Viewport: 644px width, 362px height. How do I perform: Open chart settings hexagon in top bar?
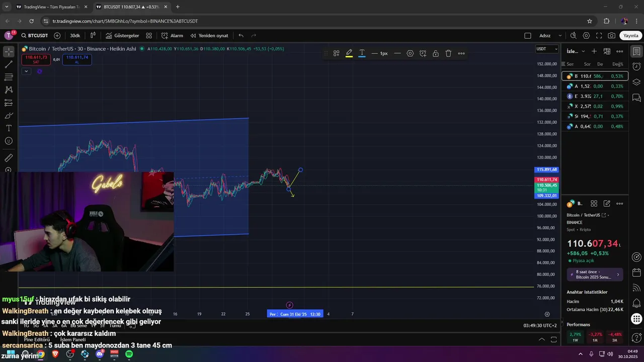(x=586, y=36)
